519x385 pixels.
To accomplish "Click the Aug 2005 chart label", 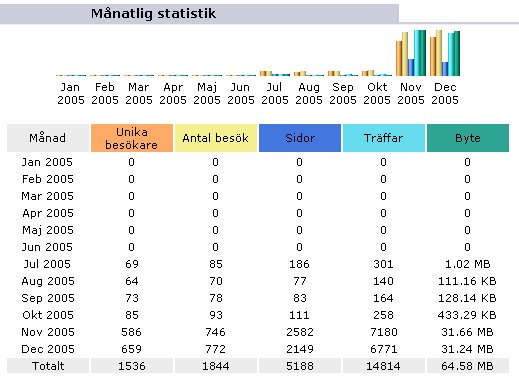I will click(309, 93).
